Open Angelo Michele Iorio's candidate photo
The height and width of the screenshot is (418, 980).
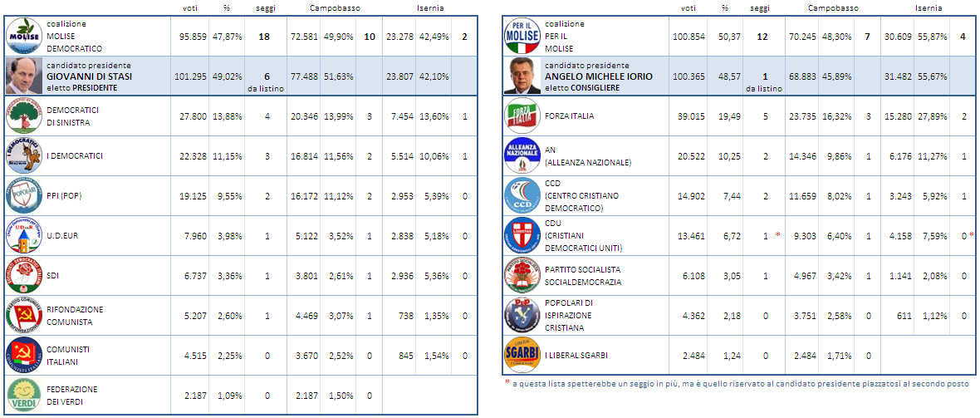coord(523,76)
